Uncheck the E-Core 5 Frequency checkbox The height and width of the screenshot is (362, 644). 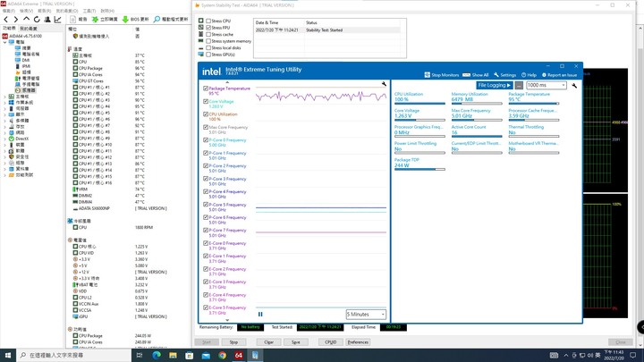click(x=206, y=307)
